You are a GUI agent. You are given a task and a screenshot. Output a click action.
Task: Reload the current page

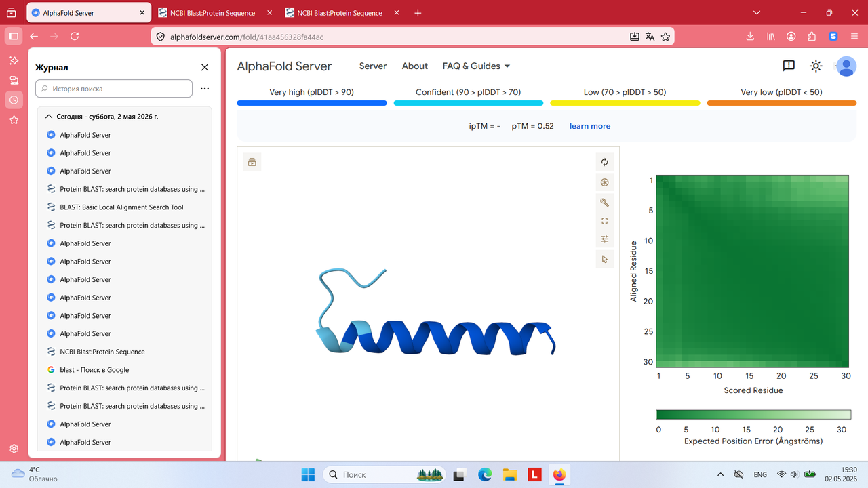coord(75,36)
